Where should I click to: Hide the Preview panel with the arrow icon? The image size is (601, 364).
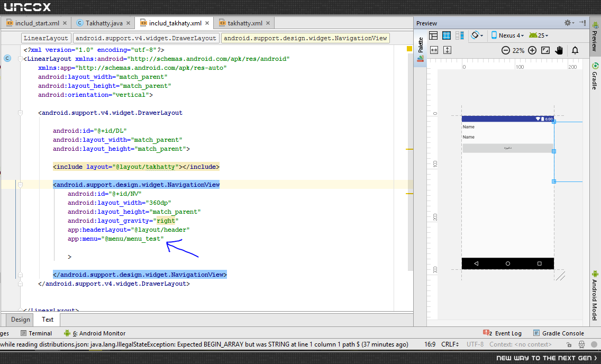[582, 23]
